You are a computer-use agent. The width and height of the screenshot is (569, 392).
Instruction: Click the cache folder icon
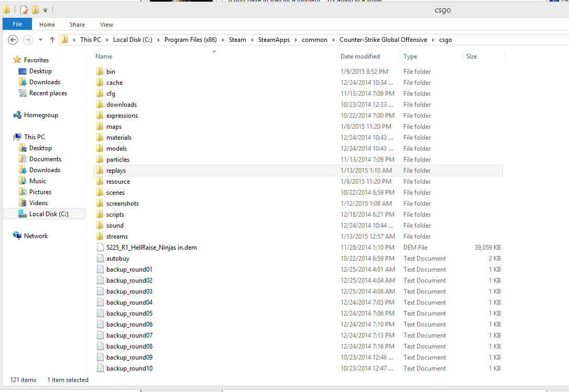pos(100,82)
